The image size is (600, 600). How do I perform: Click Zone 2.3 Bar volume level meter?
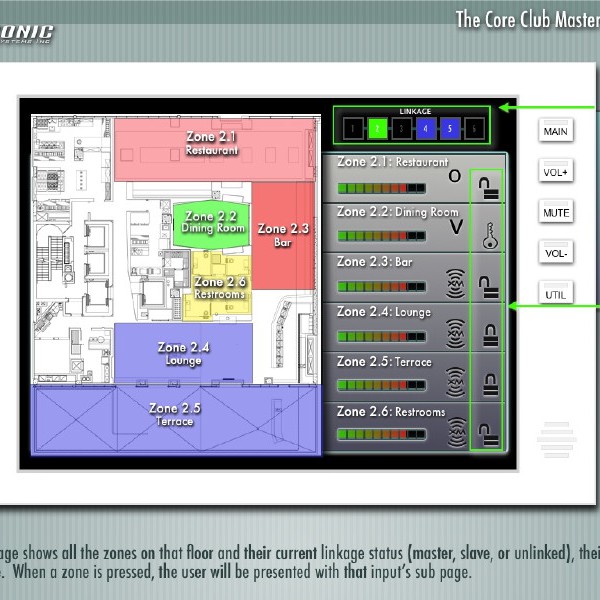381,286
